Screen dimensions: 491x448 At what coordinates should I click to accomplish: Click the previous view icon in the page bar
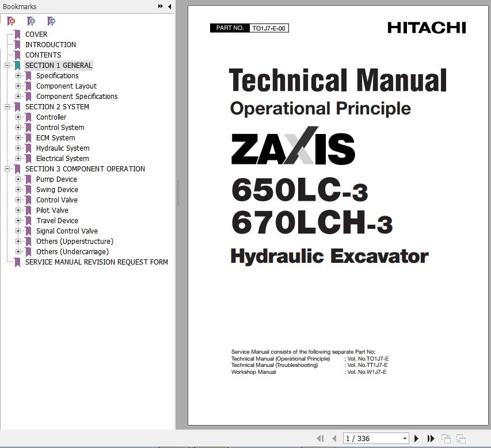tap(446, 439)
